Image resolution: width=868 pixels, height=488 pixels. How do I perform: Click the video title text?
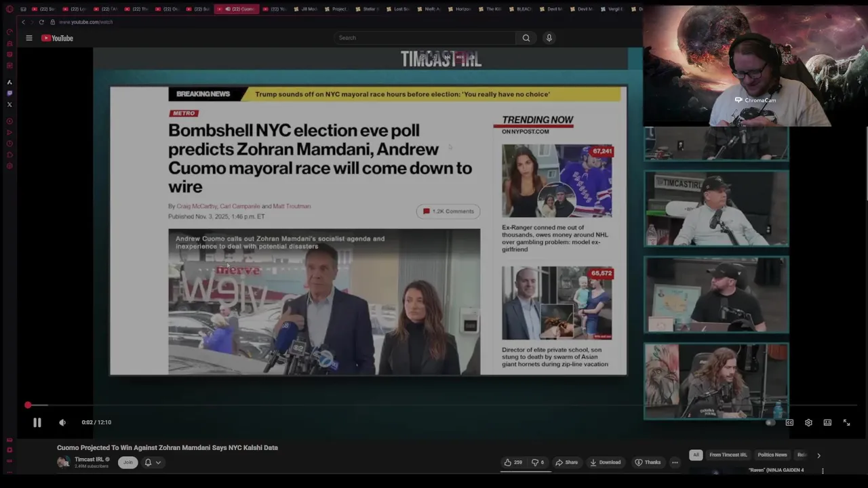[x=167, y=447]
